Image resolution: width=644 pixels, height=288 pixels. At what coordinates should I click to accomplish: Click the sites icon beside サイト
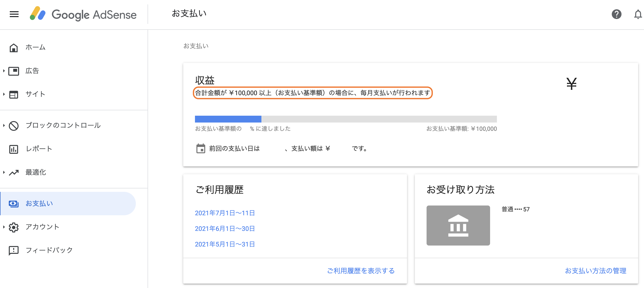tap(13, 94)
